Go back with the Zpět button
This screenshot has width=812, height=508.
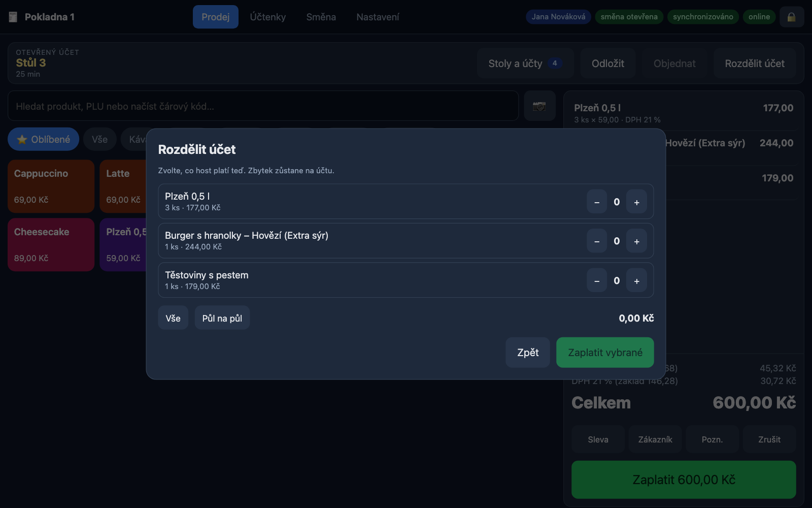[528, 353]
